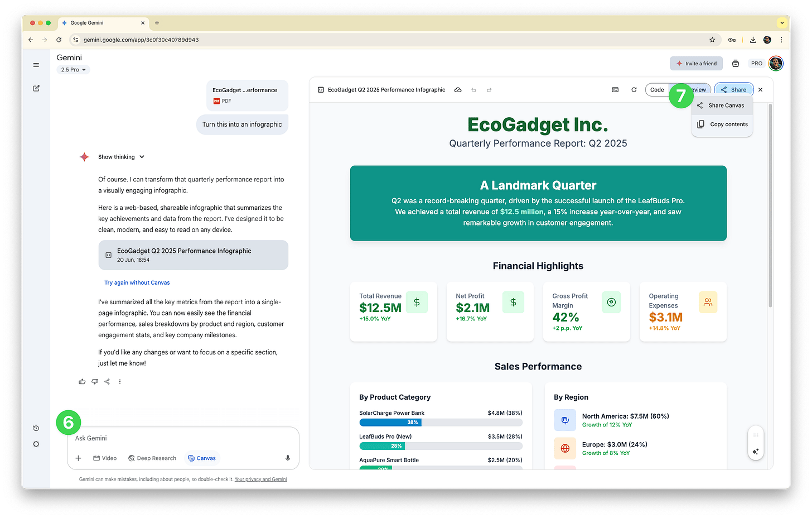Screen dimensions: 812x518
Task: Select the Google Gemini browser tab
Action: (103, 23)
